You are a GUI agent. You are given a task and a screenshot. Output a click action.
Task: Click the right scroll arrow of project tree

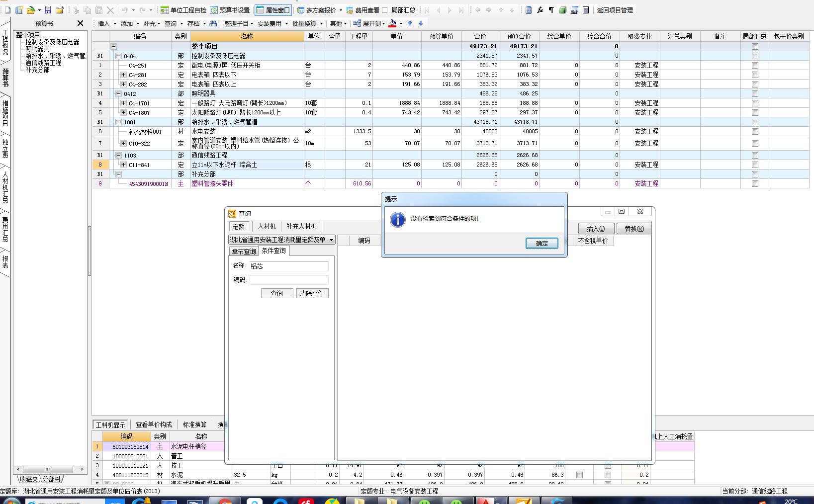(x=82, y=469)
